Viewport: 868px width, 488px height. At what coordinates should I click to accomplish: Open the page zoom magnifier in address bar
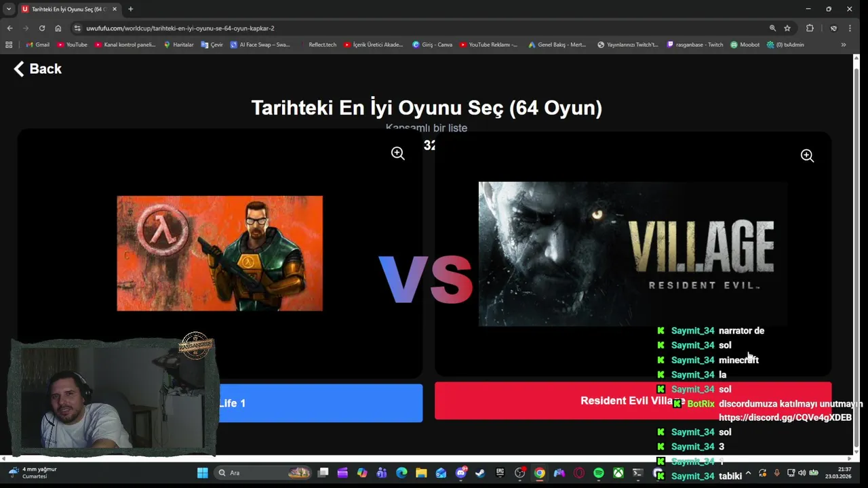[x=772, y=28]
